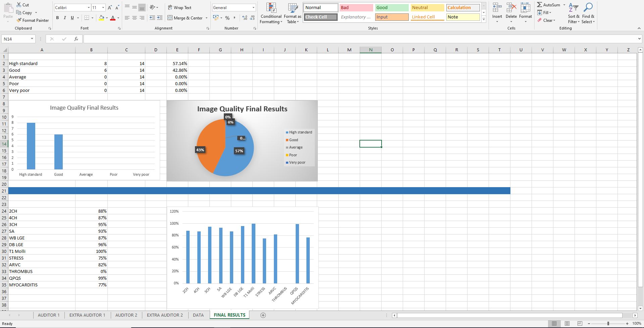Click the Percent Style icon
The image size is (644, 328).
227,18
